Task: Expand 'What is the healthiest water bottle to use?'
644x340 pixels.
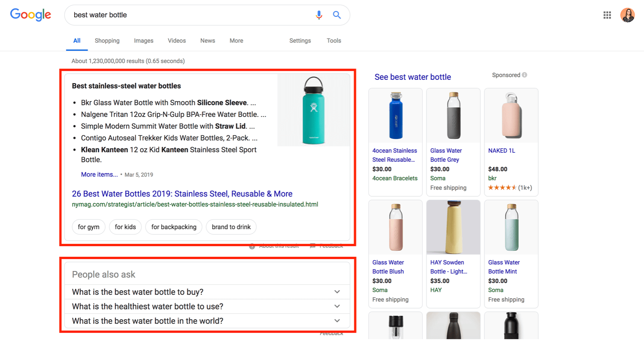Action: [207, 307]
